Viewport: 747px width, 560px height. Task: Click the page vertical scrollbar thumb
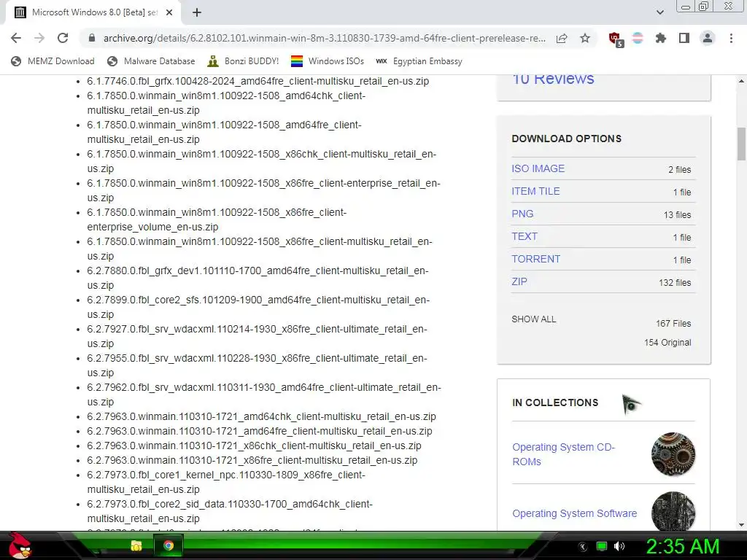(741, 144)
